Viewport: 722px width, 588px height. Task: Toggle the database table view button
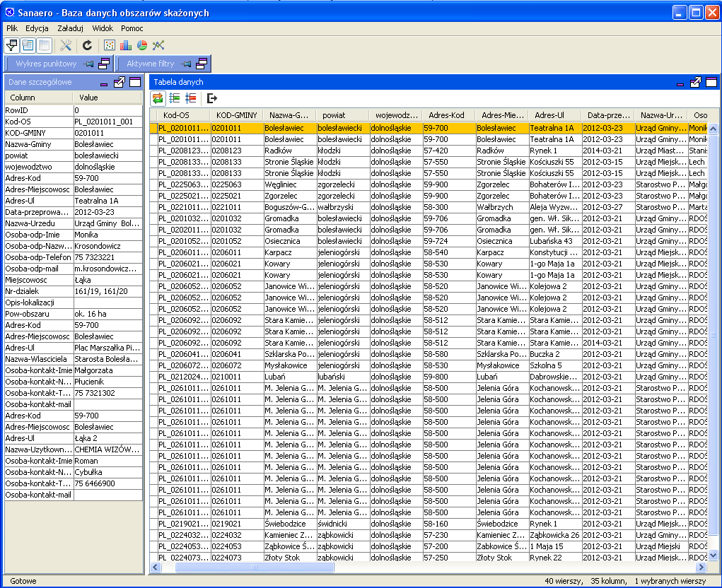[28, 45]
